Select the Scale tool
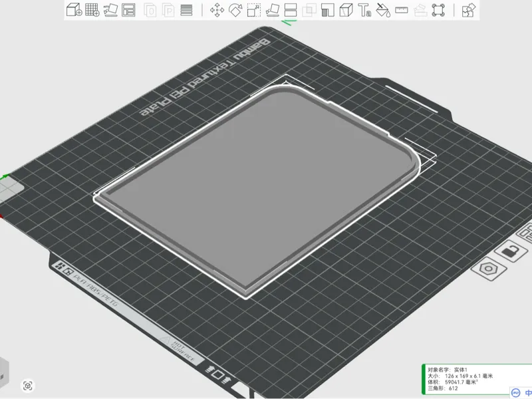 254,10
